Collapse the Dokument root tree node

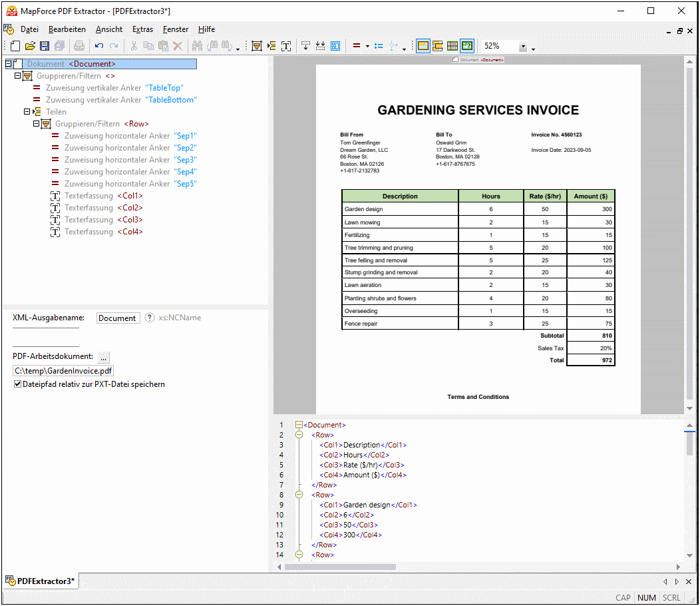[9, 64]
